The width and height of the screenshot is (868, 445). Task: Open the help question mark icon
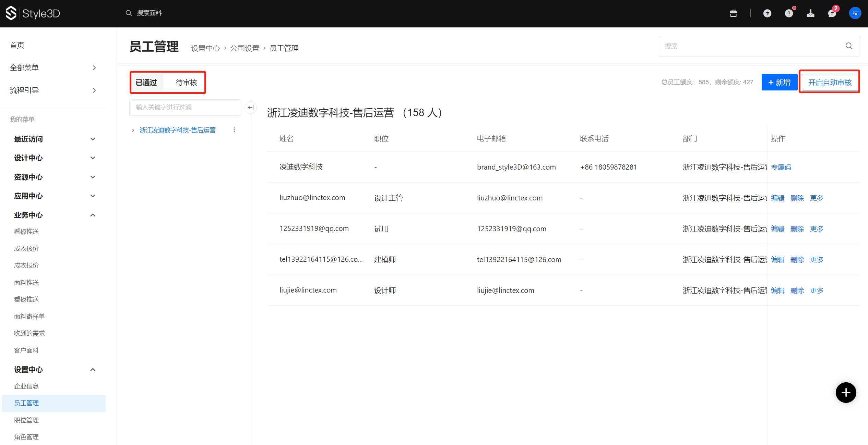[x=789, y=13]
